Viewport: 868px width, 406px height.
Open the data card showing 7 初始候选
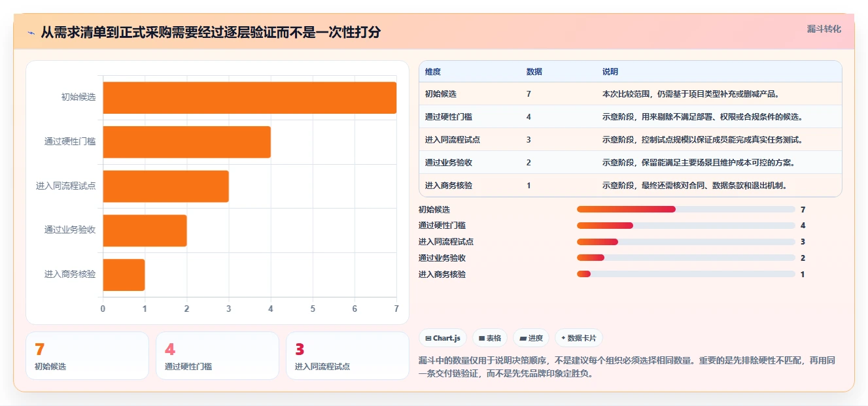(88, 356)
